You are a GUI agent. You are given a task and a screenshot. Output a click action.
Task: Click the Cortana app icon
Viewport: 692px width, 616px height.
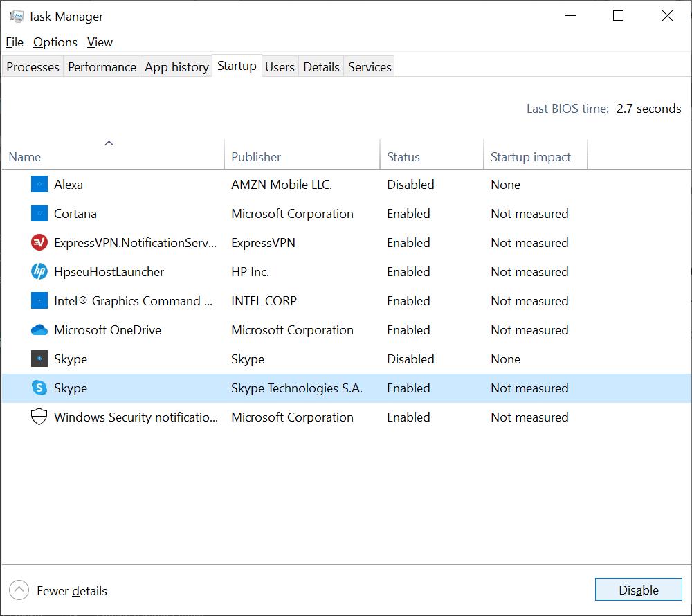[39, 214]
